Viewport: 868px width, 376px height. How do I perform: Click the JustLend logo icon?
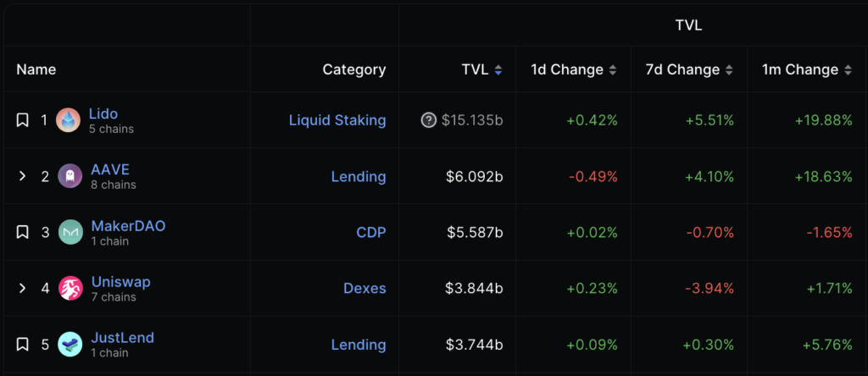pos(70,345)
